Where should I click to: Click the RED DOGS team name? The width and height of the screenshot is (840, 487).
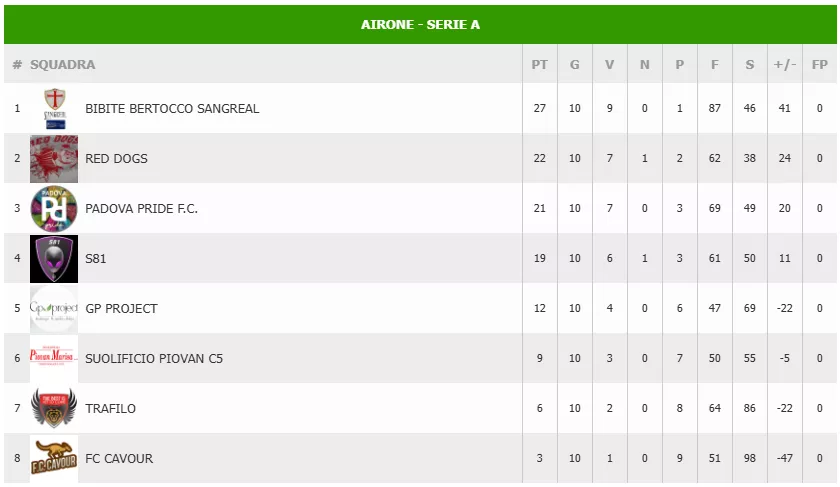click(116, 159)
